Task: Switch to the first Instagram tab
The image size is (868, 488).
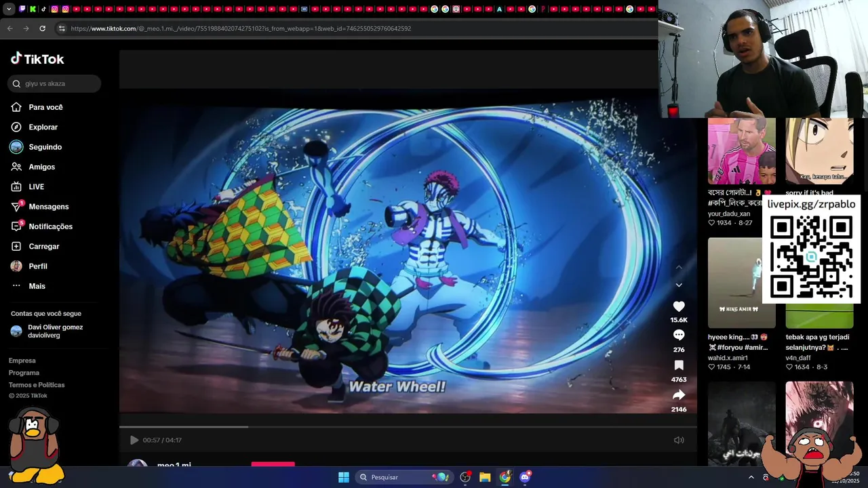Action: pos(54,9)
